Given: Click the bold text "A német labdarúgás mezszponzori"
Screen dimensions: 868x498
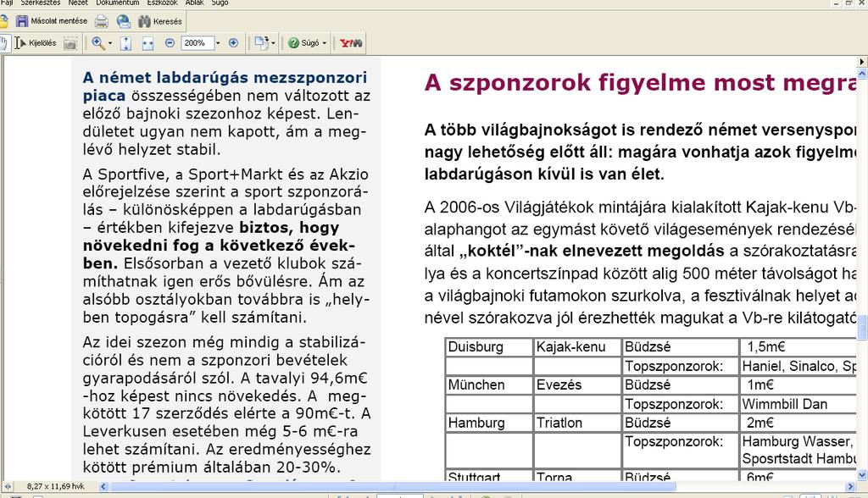Looking at the screenshot, I should tap(225, 77).
